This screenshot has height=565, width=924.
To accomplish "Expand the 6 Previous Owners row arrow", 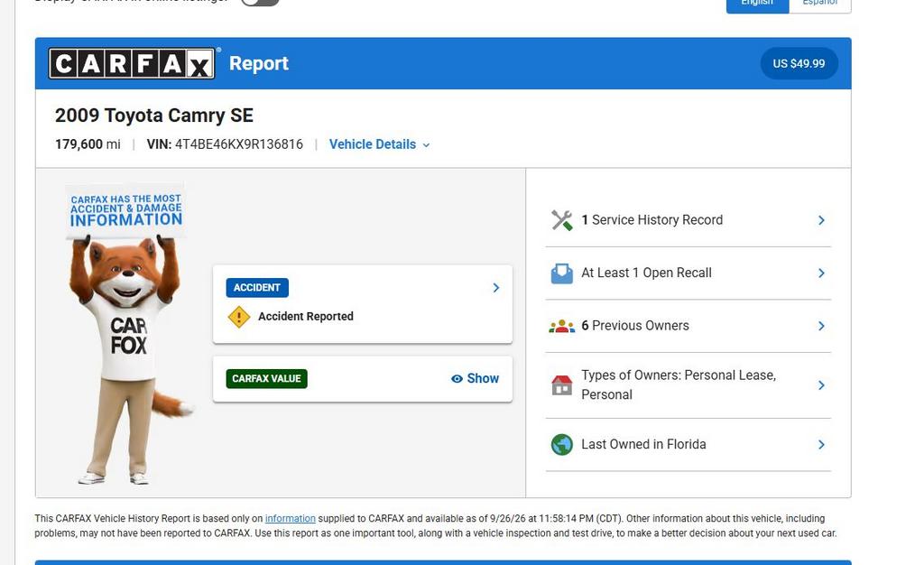I will click(x=821, y=326).
